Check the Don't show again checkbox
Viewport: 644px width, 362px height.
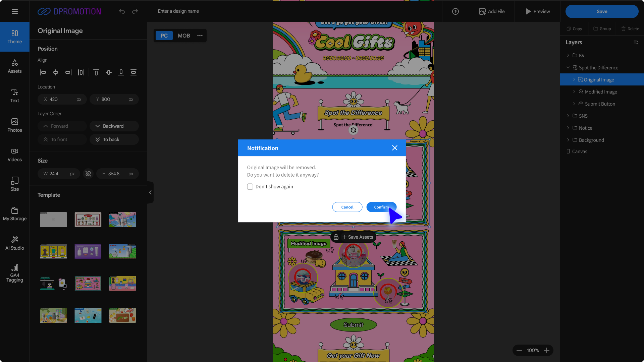click(x=250, y=187)
